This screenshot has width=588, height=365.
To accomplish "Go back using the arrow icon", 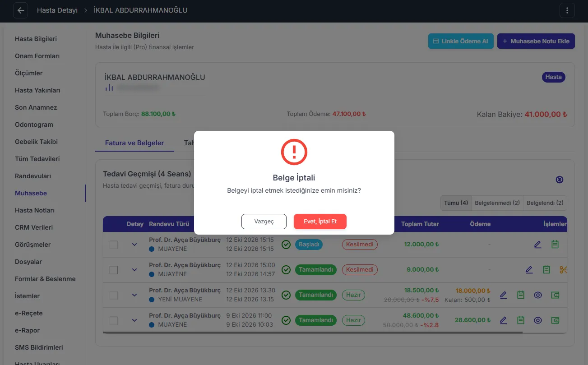I will click(21, 10).
